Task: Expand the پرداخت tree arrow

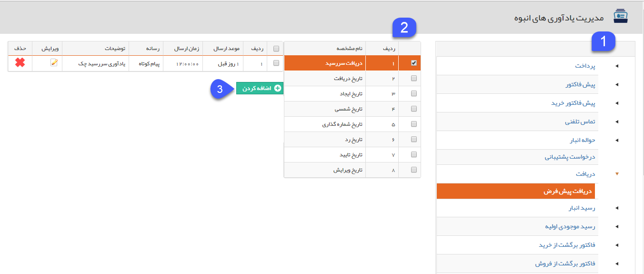Action: [617, 66]
